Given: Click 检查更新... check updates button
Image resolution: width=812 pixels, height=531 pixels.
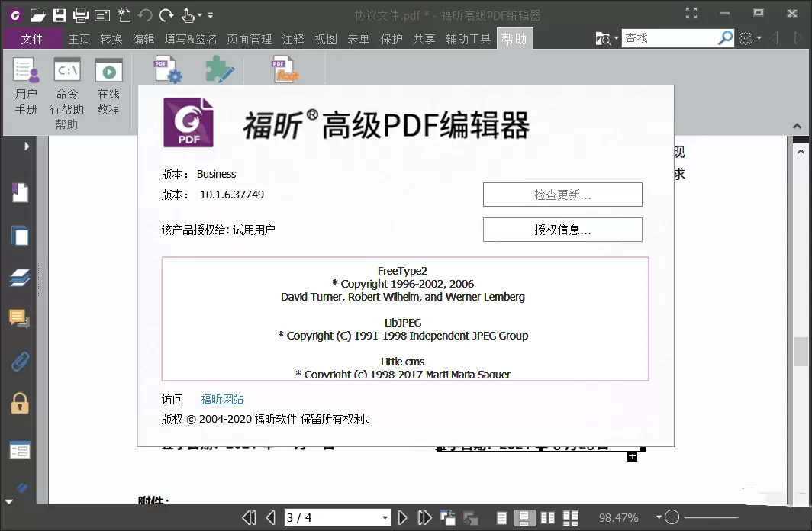Looking at the screenshot, I should pyautogui.click(x=562, y=195).
